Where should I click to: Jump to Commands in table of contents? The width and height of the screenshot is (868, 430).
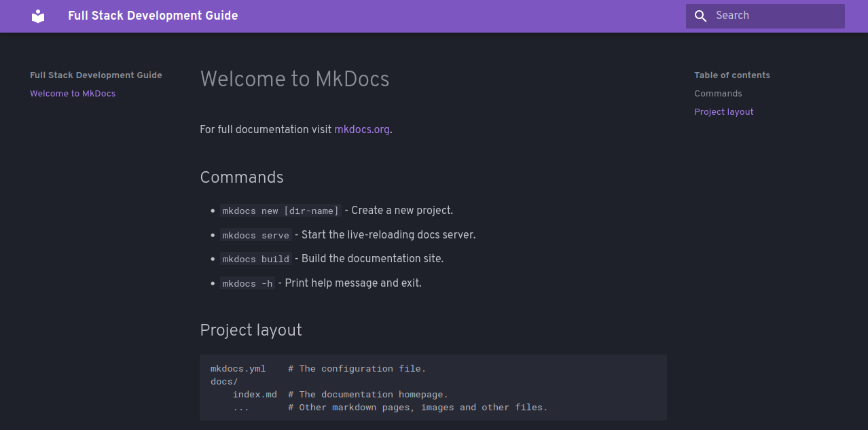[718, 94]
